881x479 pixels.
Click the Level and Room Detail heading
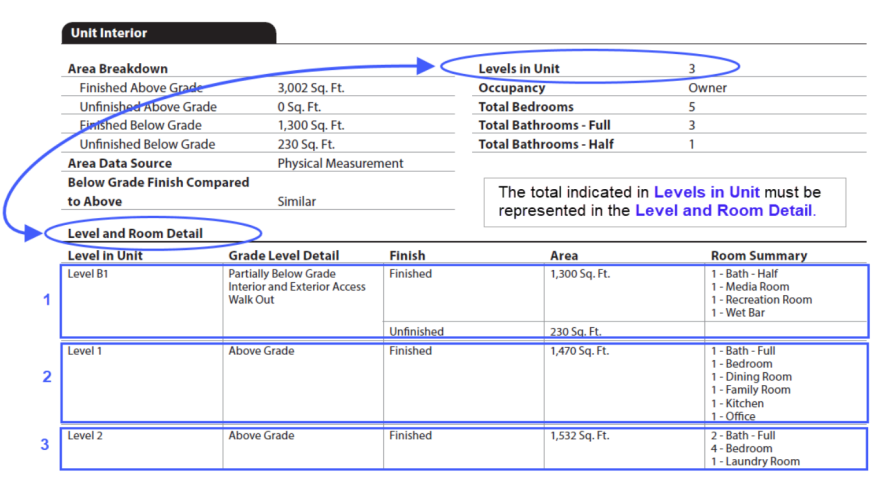tap(135, 234)
